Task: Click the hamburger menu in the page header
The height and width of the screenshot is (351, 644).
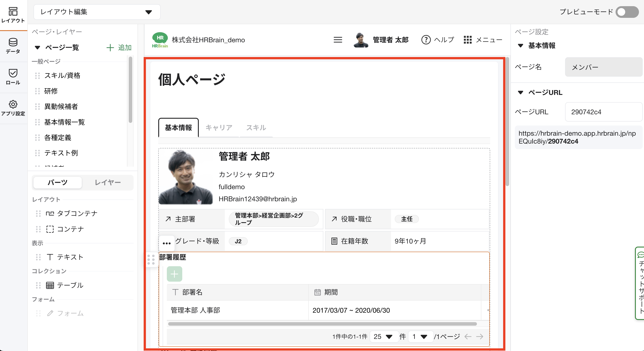Action: click(338, 40)
